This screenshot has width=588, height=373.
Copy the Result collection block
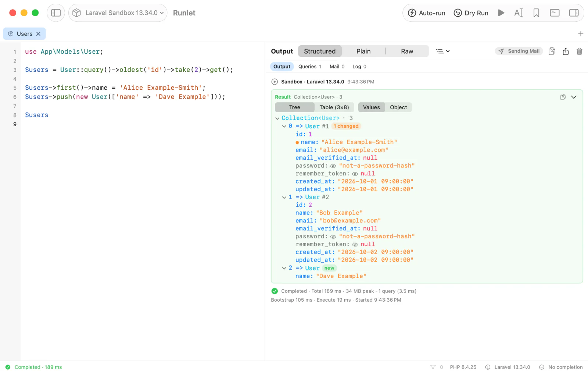click(x=563, y=97)
